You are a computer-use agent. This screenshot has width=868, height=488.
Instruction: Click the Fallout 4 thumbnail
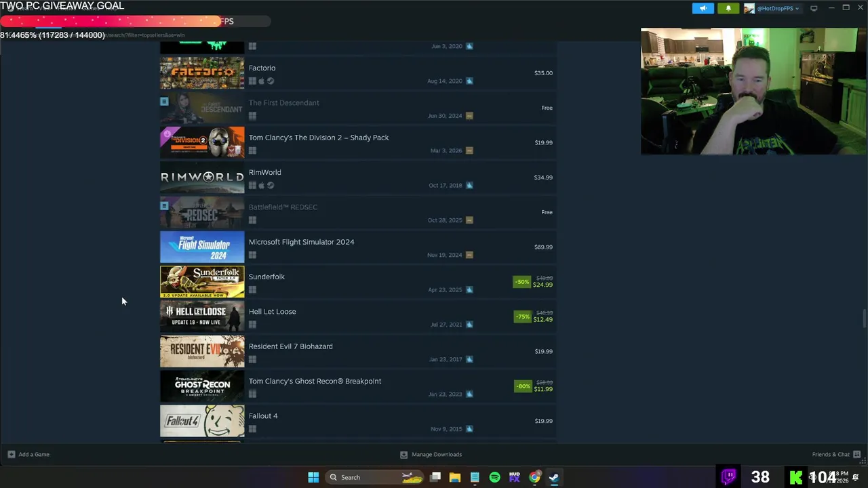202,421
